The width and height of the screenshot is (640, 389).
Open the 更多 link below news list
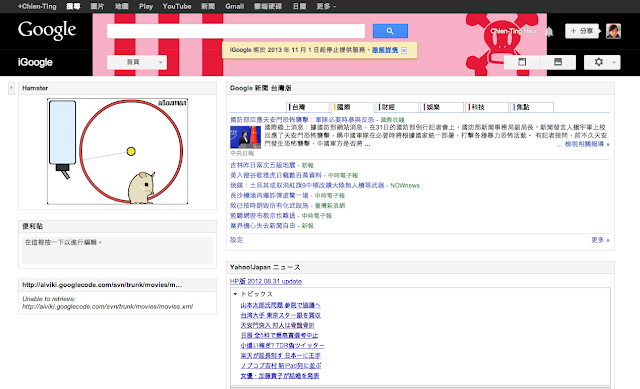coord(600,240)
